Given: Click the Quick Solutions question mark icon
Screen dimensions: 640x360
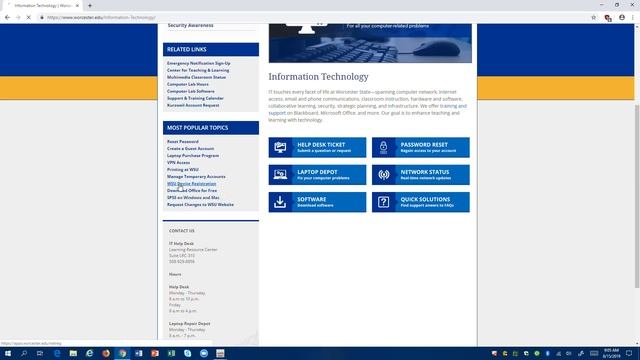Looking at the screenshot, I should coord(383,202).
